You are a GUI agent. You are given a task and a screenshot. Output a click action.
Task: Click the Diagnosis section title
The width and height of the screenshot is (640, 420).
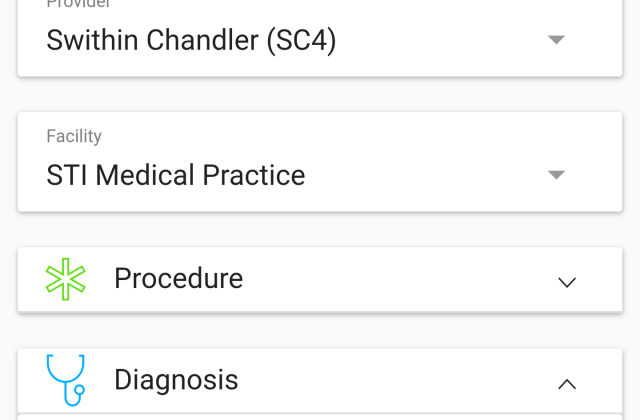(176, 380)
